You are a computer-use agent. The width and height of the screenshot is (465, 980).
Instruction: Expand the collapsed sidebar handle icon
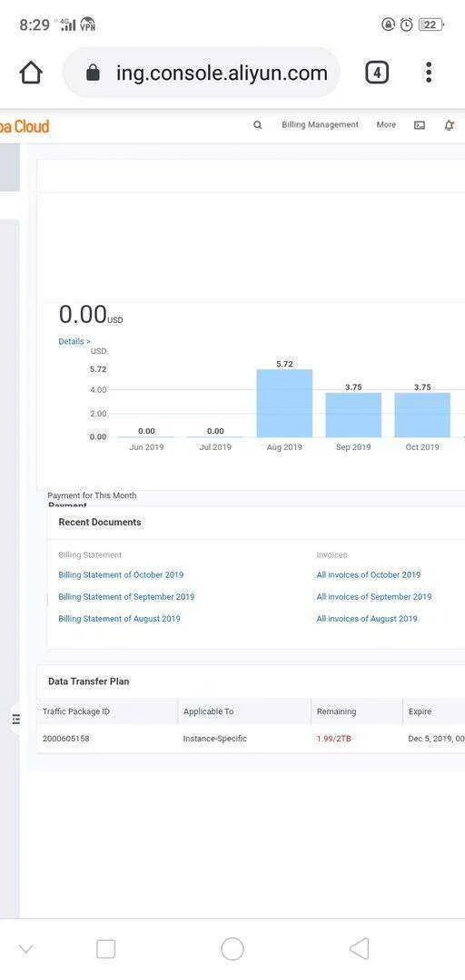pyautogui.click(x=16, y=719)
